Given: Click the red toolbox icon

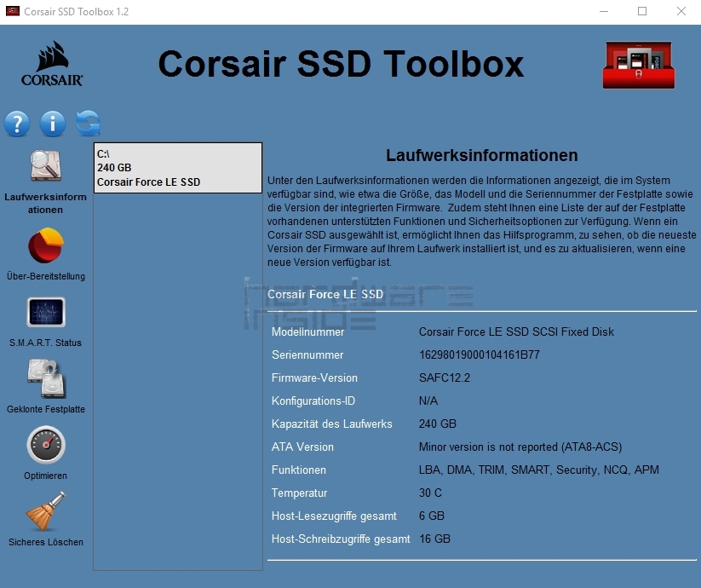Looking at the screenshot, I should click(639, 66).
